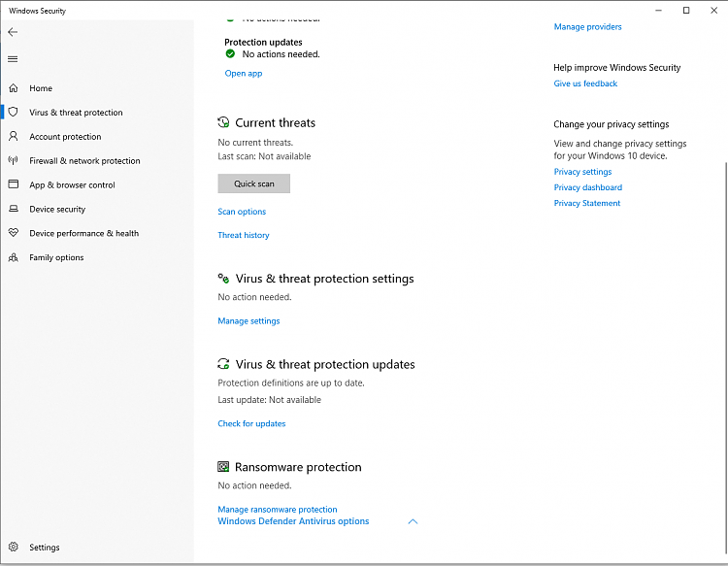The height and width of the screenshot is (566, 728).
Task: Select the Device security laptop icon
Action: pyautogui.click(x=14, y=209)
